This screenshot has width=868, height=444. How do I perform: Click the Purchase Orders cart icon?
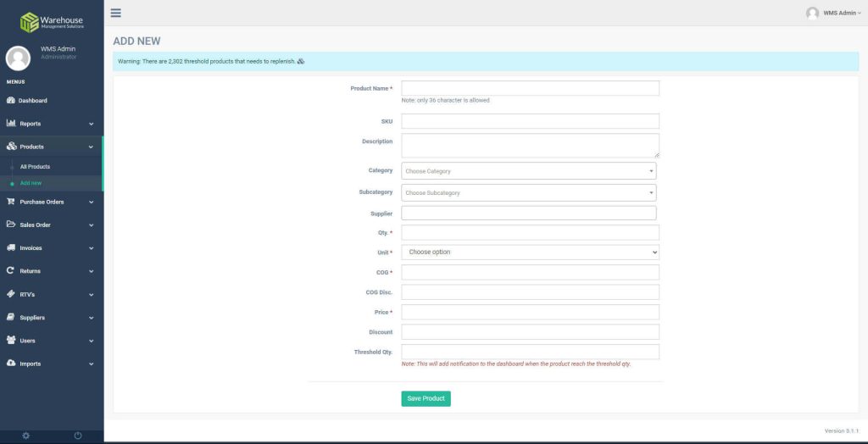click(11, 202)
